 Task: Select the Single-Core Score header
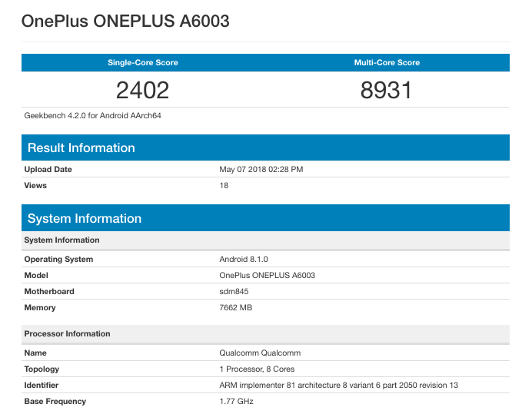[143, 62]
